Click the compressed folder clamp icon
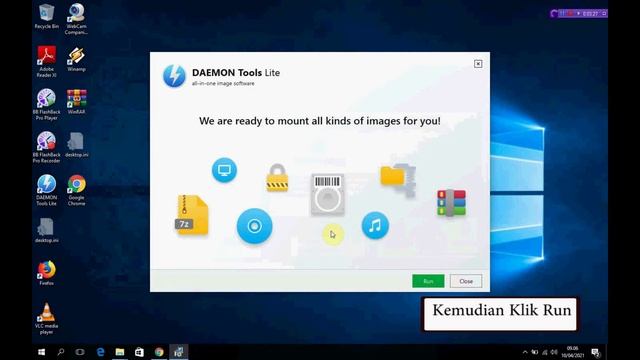The width and height of the screenshot is (640, 360). pyautogui.click(x=398, y=179)
